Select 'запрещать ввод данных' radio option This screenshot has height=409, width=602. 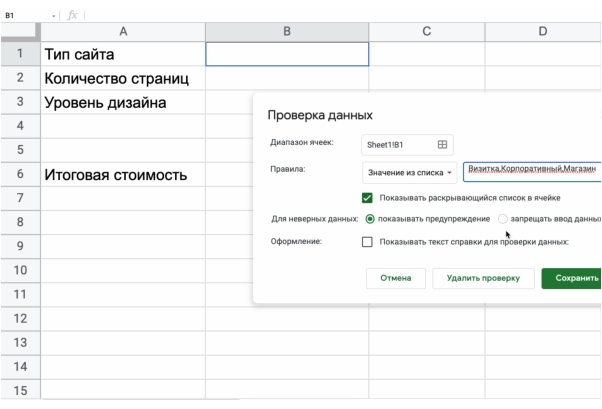pyautogui.click(x=503, y=218)
